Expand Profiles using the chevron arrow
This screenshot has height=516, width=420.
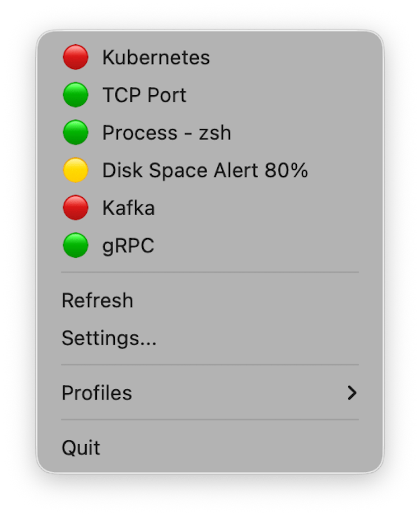click(x=352, y=393)
